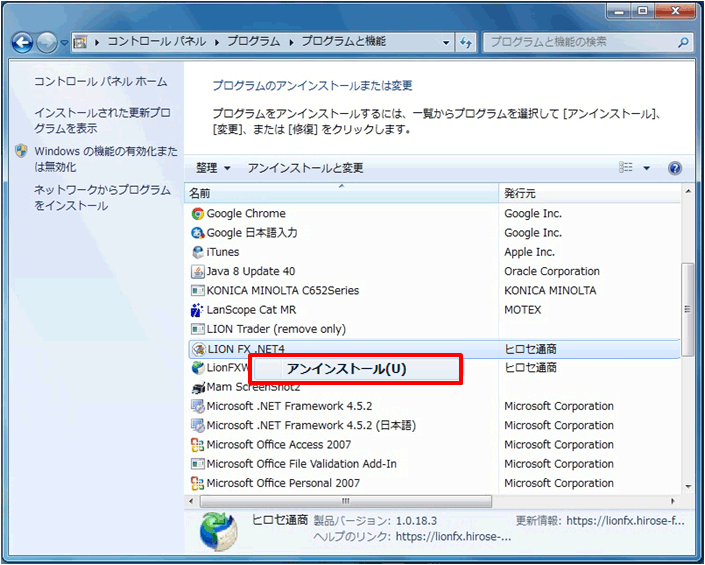Select the Java 8 Update 40 entry
705x565 pixels.
[x=251, y=271]
